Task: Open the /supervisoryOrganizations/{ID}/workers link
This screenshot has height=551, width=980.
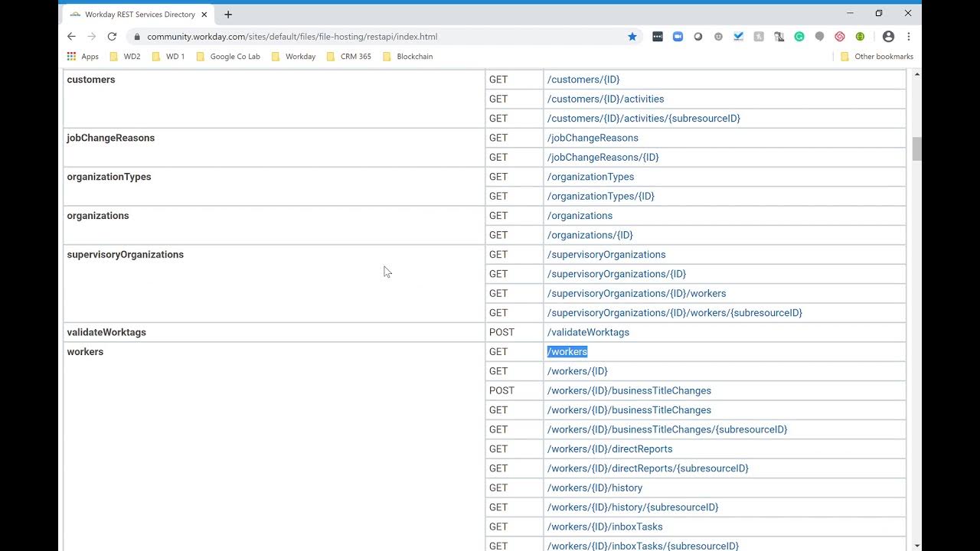Action: tap(636, 294)
